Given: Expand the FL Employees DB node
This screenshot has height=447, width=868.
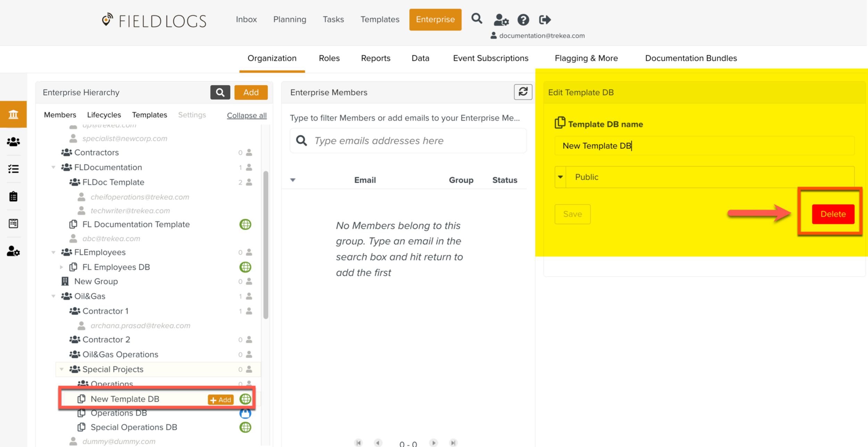Looking at the screenshot, I should [x=61, y=267].
